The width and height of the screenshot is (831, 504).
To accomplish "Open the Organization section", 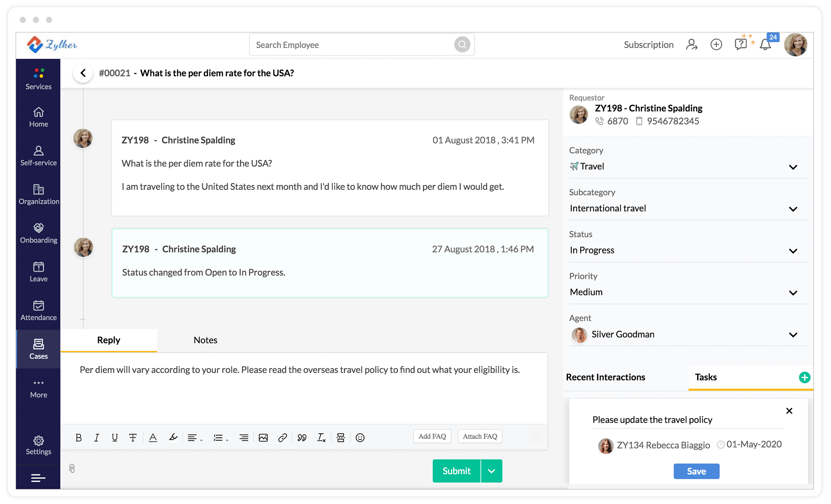I will coord(38,194).
